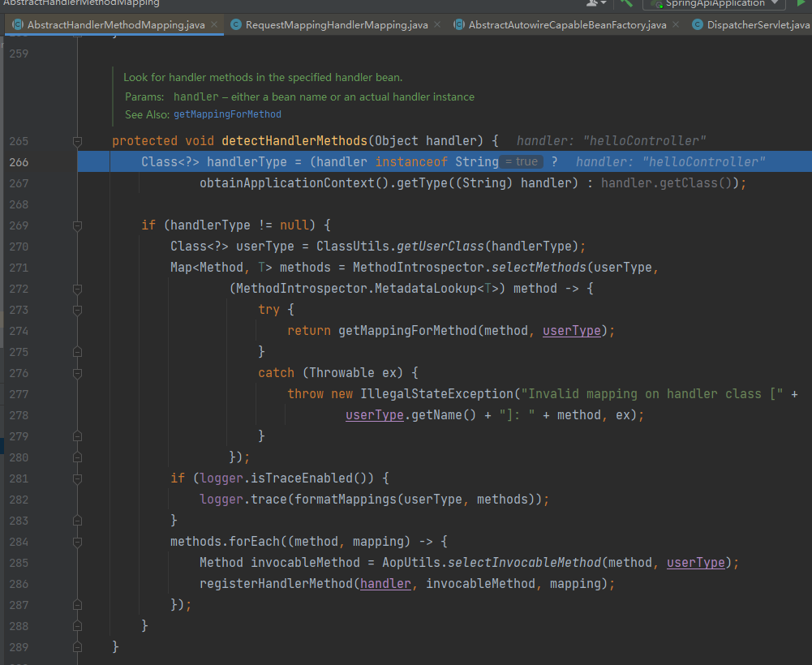
Task: Click the instanceof keyword on line 266
Action: click(x=411, y=162)
